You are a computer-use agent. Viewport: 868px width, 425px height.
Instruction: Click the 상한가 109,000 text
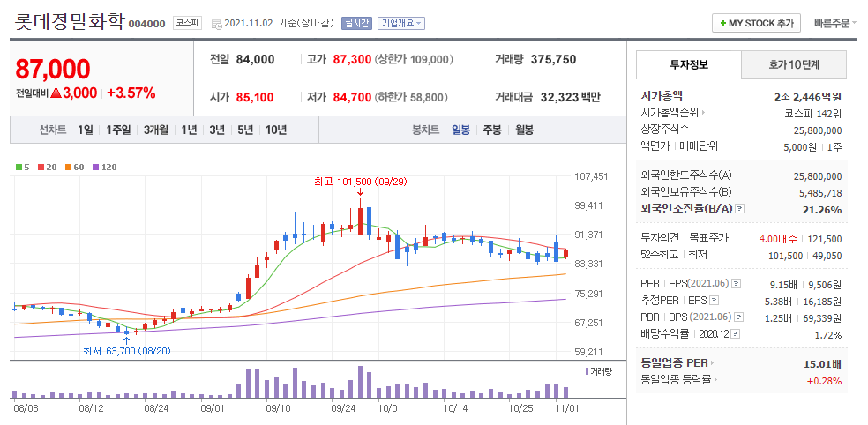point(415,59)
